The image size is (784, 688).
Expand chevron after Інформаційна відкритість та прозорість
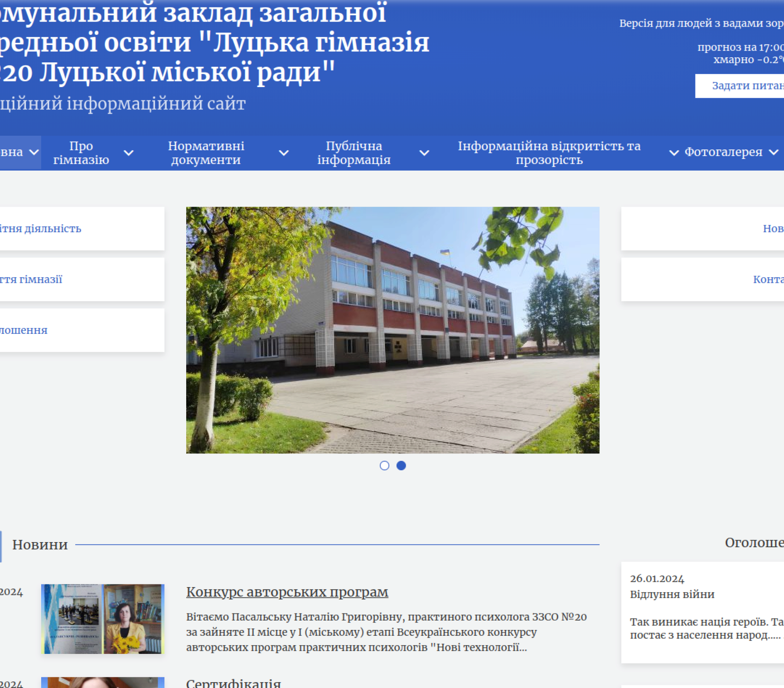tap(674, 153)
